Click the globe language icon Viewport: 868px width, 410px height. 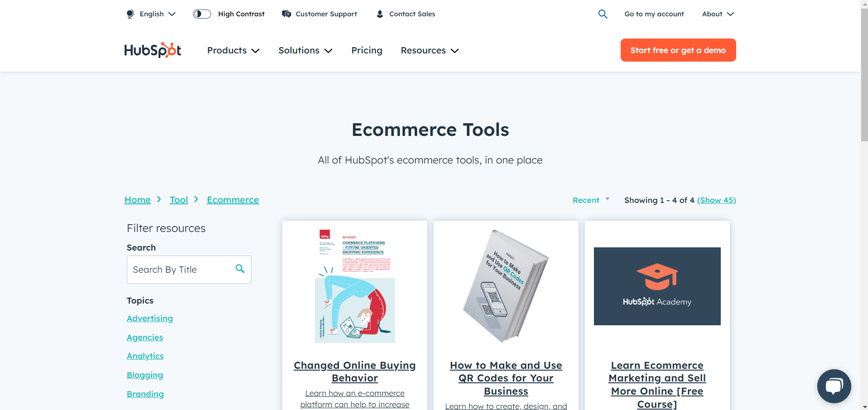tap(130, 14)
